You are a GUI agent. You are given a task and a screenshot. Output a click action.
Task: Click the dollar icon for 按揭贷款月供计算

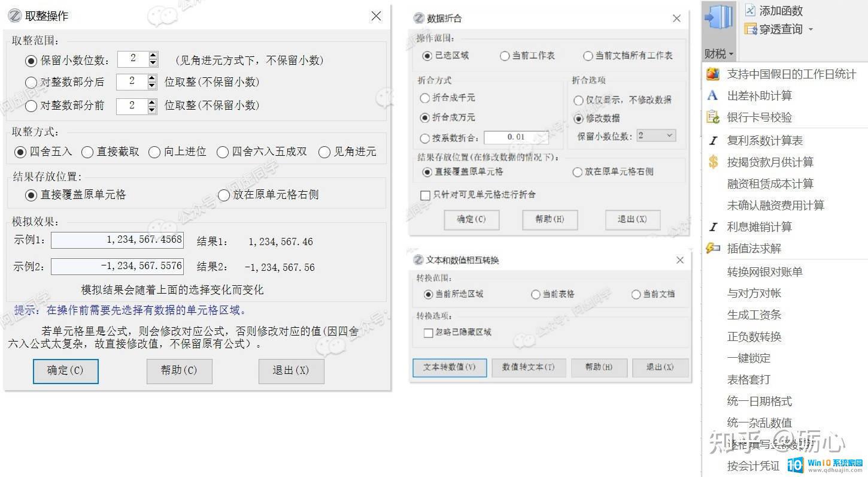(x=713, y=162)
